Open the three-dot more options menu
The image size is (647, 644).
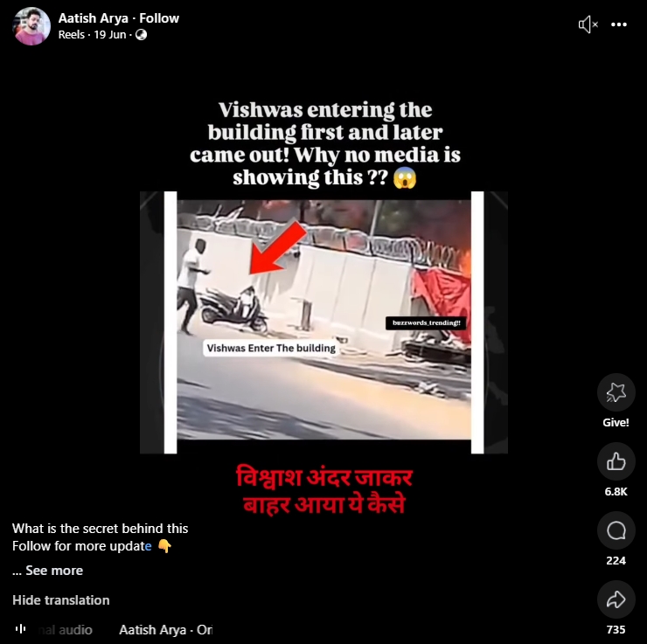click(619, 24)
